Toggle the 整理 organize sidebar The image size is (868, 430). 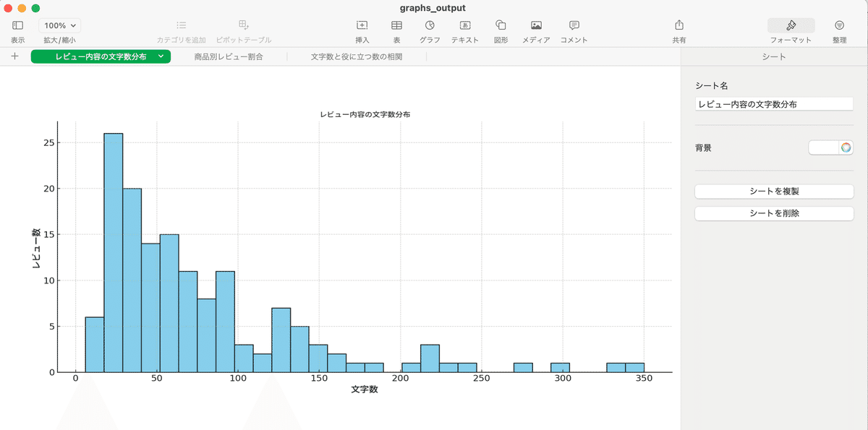pos(839,25)
